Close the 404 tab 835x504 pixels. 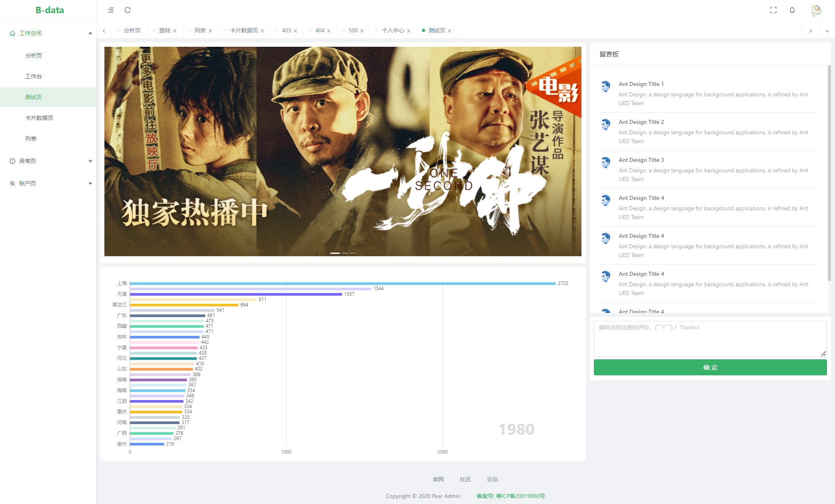tap(329, 31)
